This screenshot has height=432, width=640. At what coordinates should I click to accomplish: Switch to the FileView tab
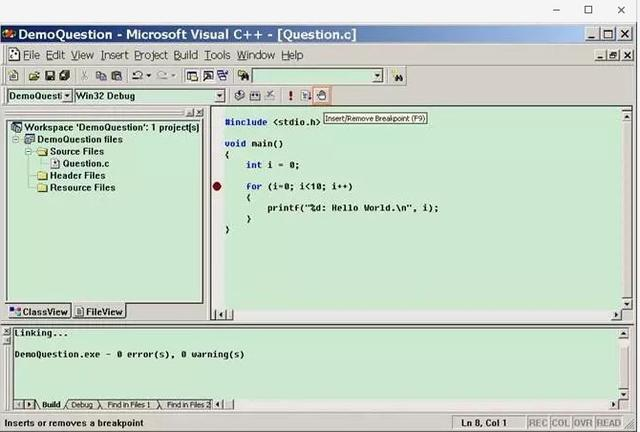100,312
